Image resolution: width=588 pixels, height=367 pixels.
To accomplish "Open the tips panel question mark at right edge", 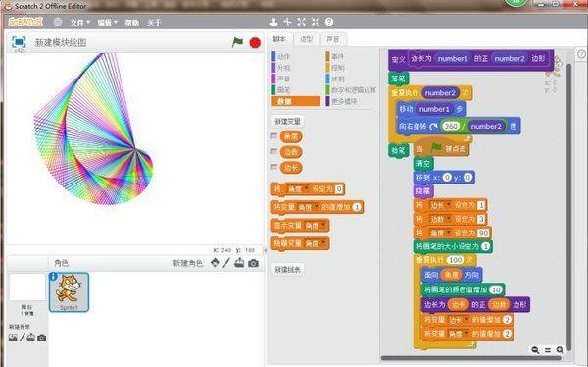I will 581,54.
